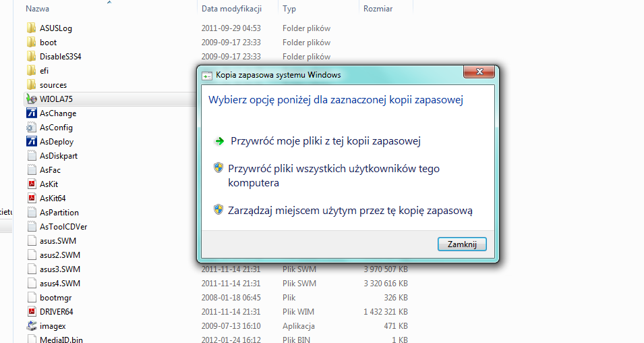Click the ASUSLog folder icon
The image size is (644, 343).
click(x=31, y=28)
